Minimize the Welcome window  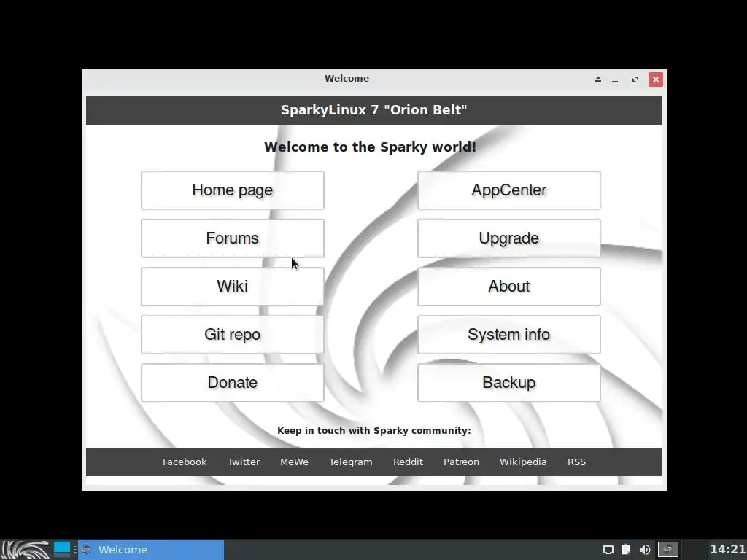tap(615, 79)
